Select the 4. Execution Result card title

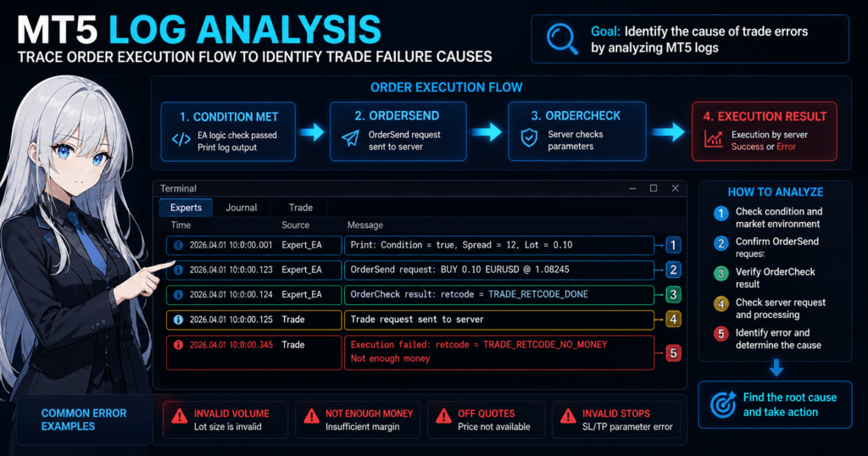click(765, 116)
